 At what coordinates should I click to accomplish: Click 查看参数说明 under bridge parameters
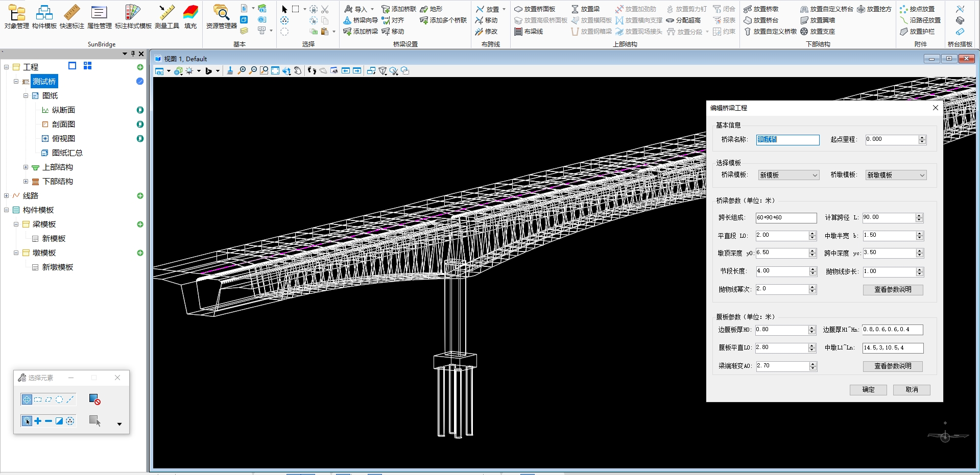pos(893,290)
